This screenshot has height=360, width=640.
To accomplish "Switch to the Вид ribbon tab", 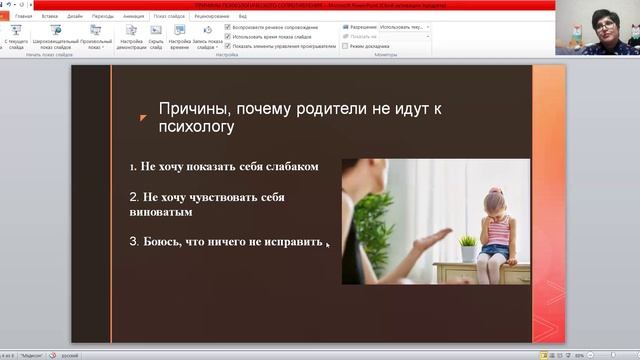I will point(242,16).
